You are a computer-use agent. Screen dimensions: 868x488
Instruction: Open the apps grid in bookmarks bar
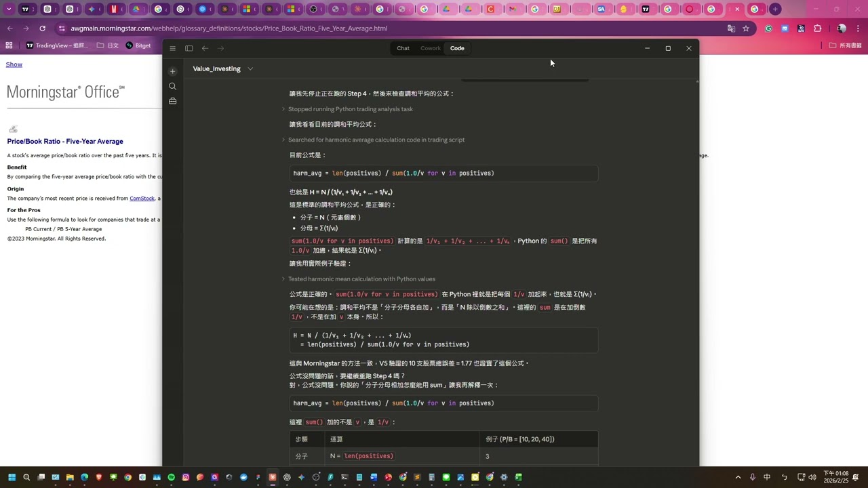point(9,45)
